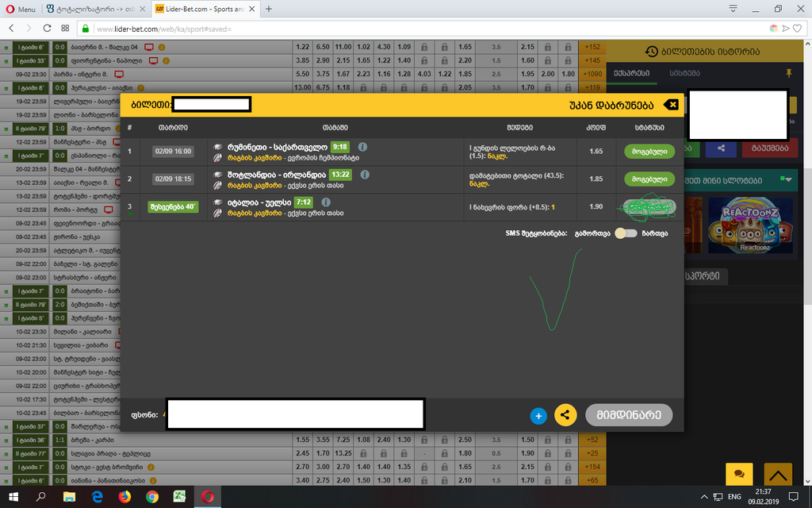Screen dimensions: 812x508
Task: Open the live stream icon for ბაიერნი მ. - შალკე 04
Action: pos(149,47)
